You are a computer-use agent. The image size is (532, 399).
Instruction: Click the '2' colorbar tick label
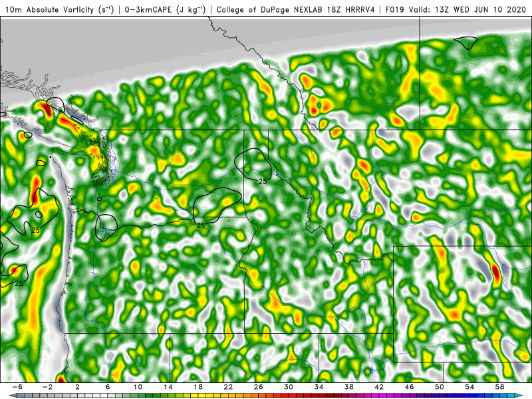(x=78, y=387)
